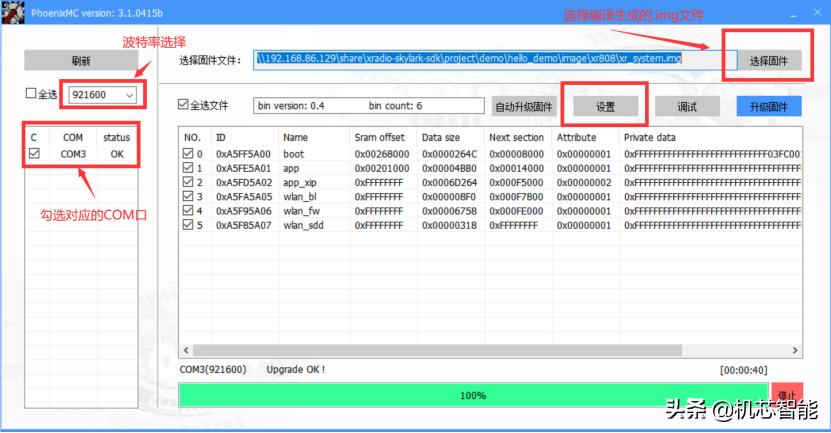Select the ID cell 0xA5FE5A01
Viewport: 831px width, 433px height.
244,169
